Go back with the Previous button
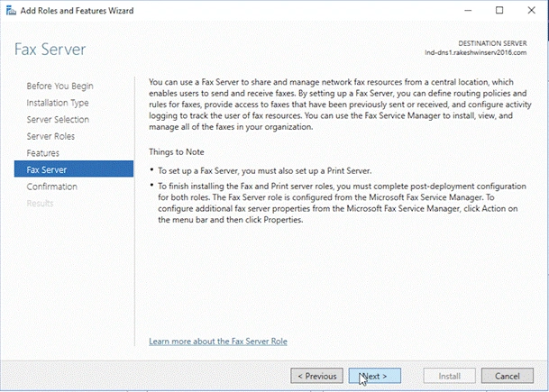549x392 pixels. [316, 376]
